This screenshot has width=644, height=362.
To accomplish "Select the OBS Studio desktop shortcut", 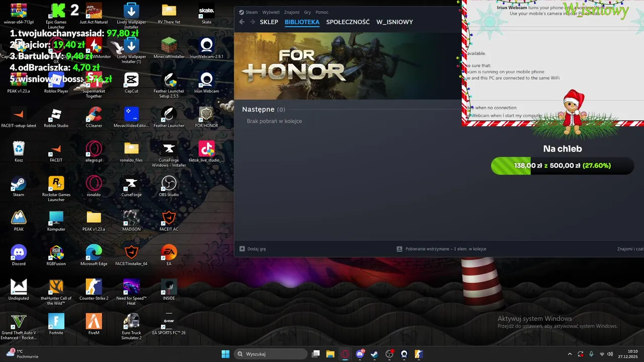I will pyautogui.click(x=169, y=186).
